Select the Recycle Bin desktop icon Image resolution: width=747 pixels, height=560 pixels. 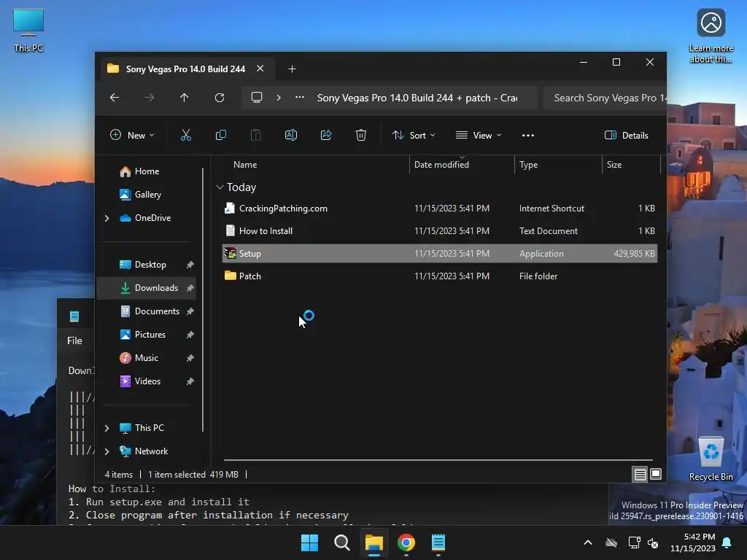(711, 459)
